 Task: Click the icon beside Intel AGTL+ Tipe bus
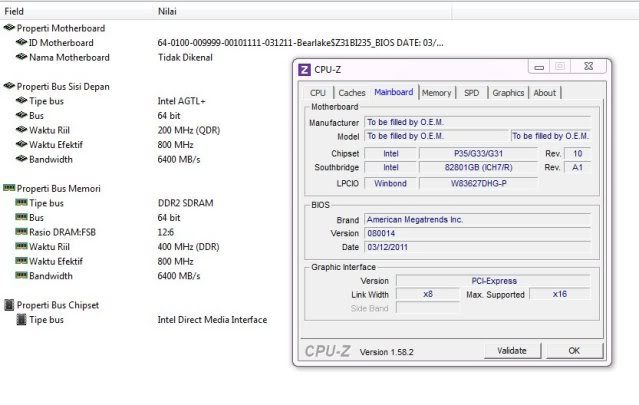coord(21,101)
